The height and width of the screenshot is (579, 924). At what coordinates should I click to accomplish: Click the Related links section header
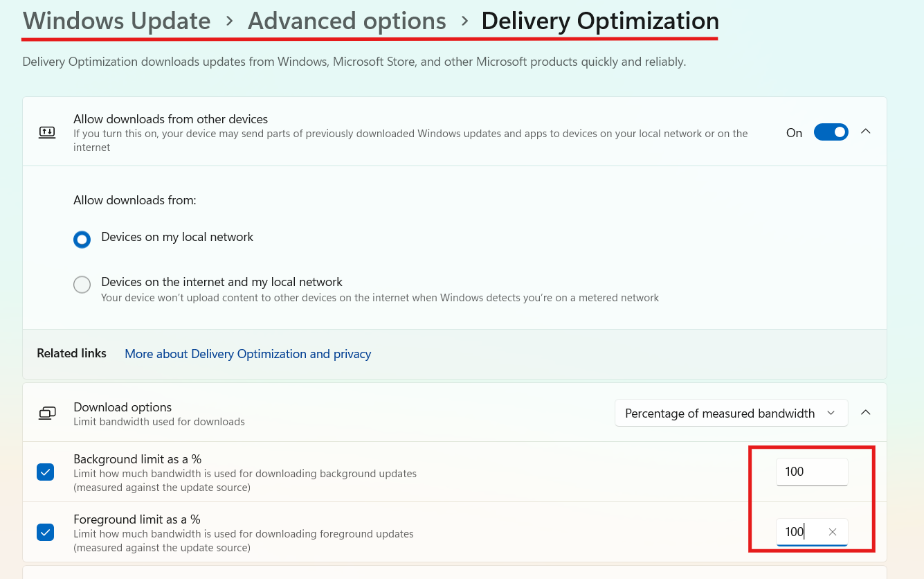71,353
